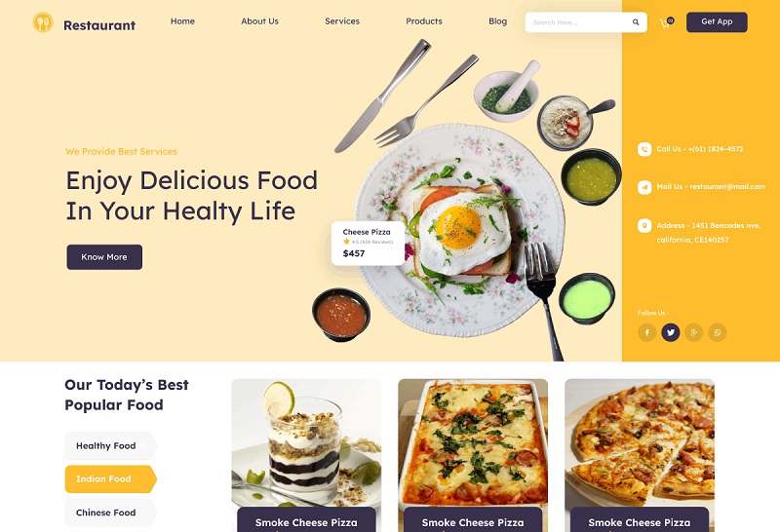The image size is (780, 532).
Task: Open the Twitter social icon
Action: click(671, 332)
